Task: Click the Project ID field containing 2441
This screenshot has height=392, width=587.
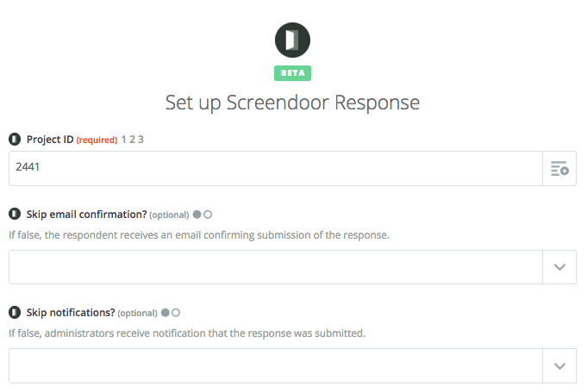Action: (276, 168)
